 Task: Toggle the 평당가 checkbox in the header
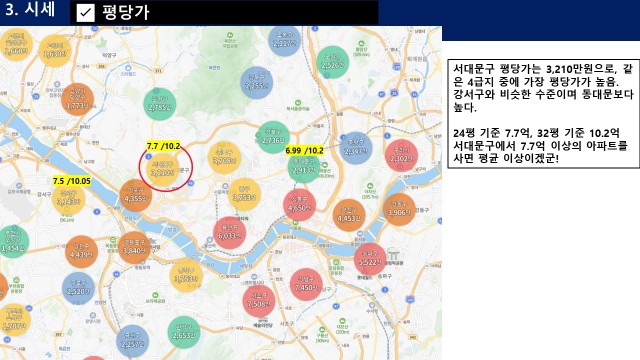click(85, 13)
